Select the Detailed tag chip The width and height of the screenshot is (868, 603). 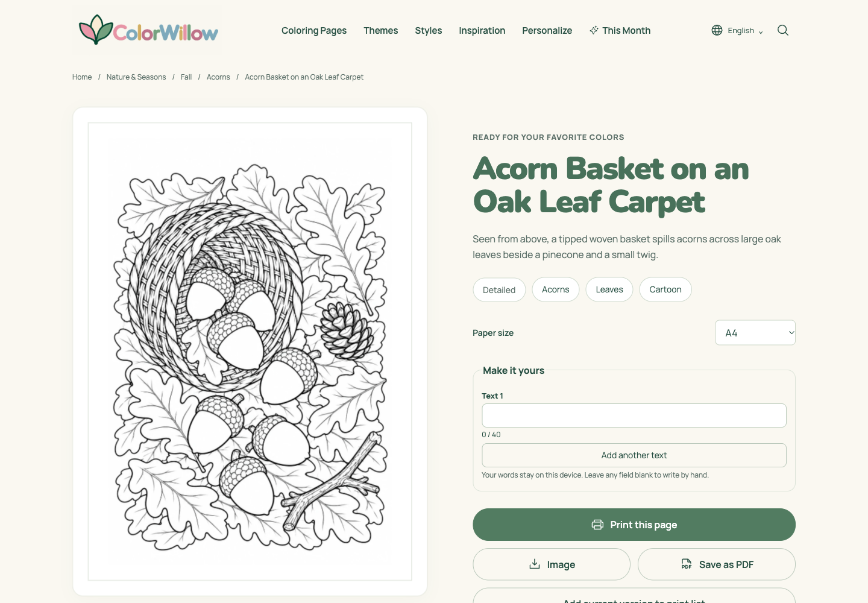click(x=499, y=289)
